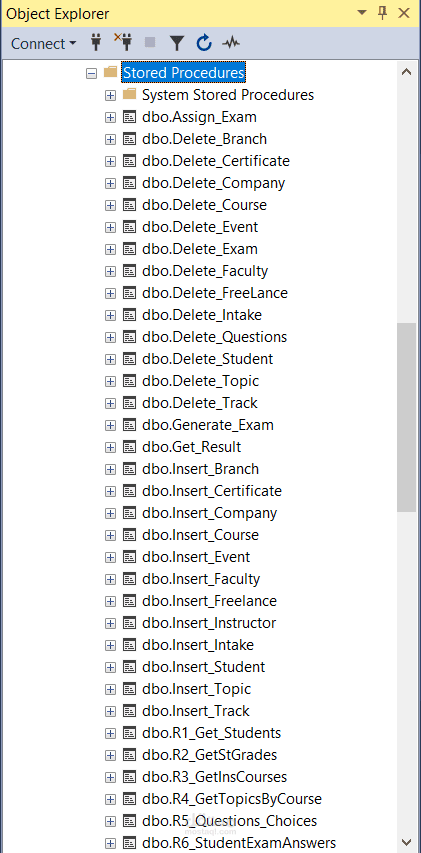Open the Activity Monitor pulse icon
The height and width of the screenshot is (853, 421).
[x=231, y=43]
